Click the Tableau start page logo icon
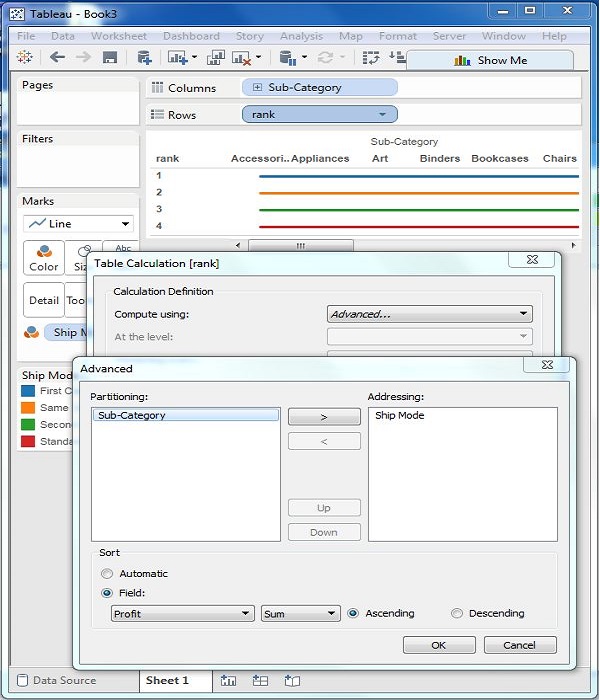The width and height of the screenshot is (600, 700). (25, 58)
